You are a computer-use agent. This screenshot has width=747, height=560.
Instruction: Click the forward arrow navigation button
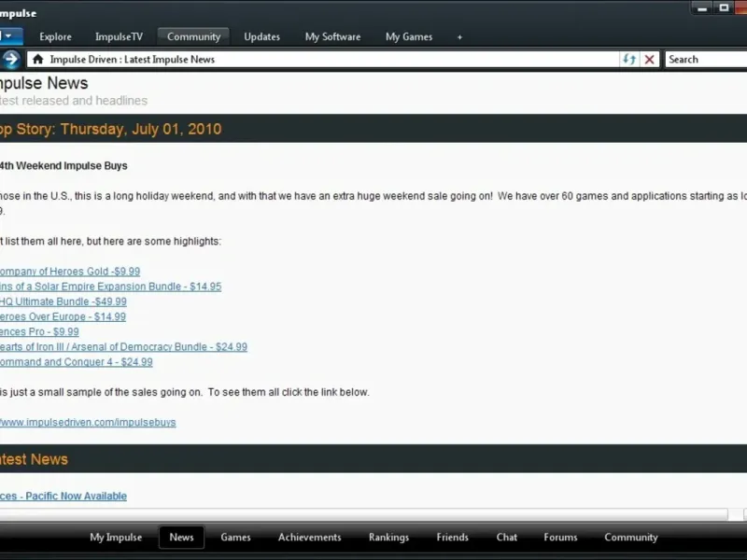coord(11,60)
